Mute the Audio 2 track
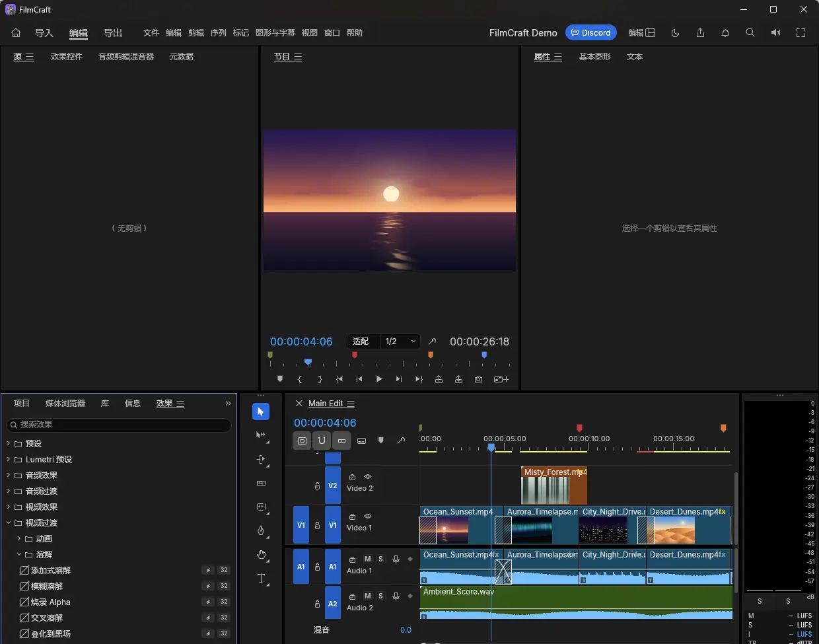This screenshot has width=819, height=644. [368, 596]
